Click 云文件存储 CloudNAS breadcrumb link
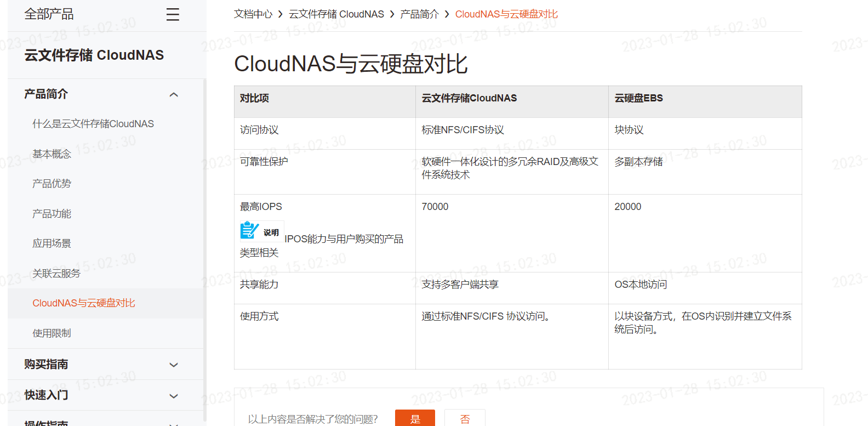 [x=336, y=14]
